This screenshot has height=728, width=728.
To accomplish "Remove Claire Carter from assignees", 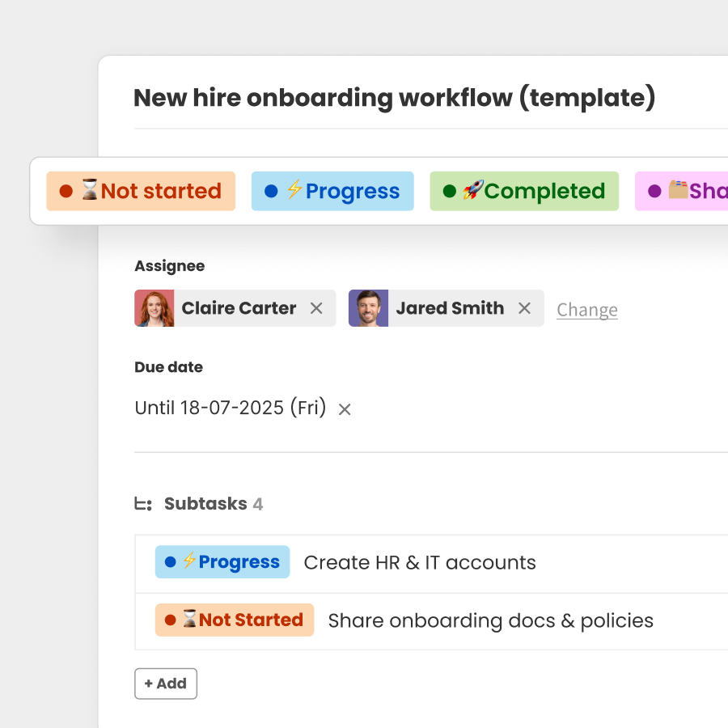I will coord(317,308).
